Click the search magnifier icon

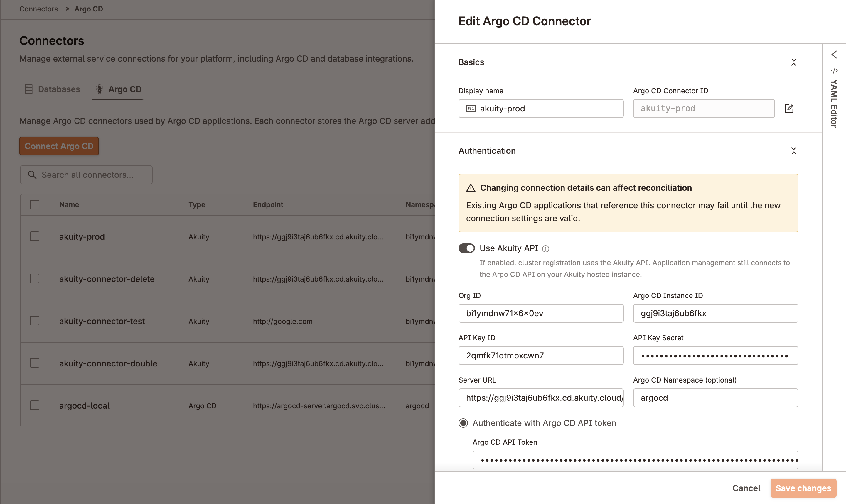32,175
